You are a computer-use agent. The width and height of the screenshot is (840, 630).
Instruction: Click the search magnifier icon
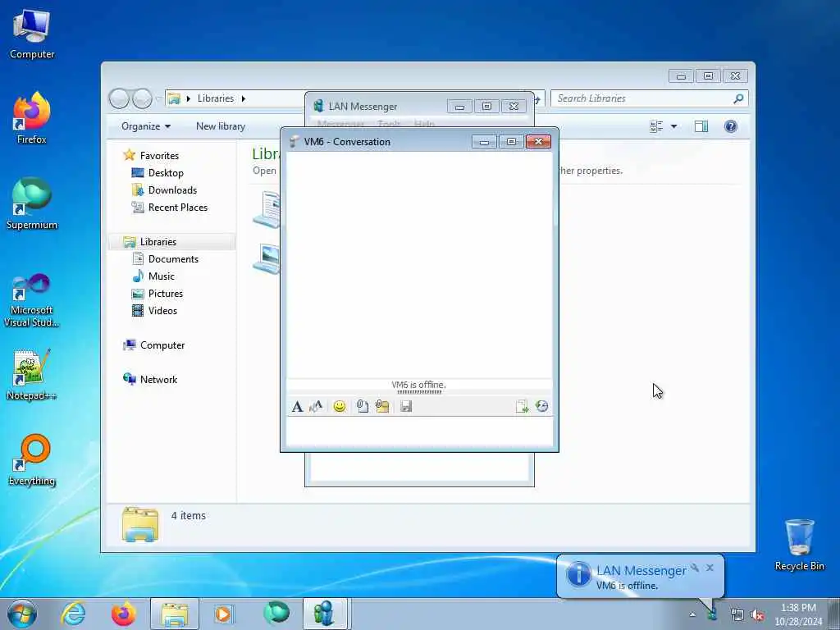[739, 98]
